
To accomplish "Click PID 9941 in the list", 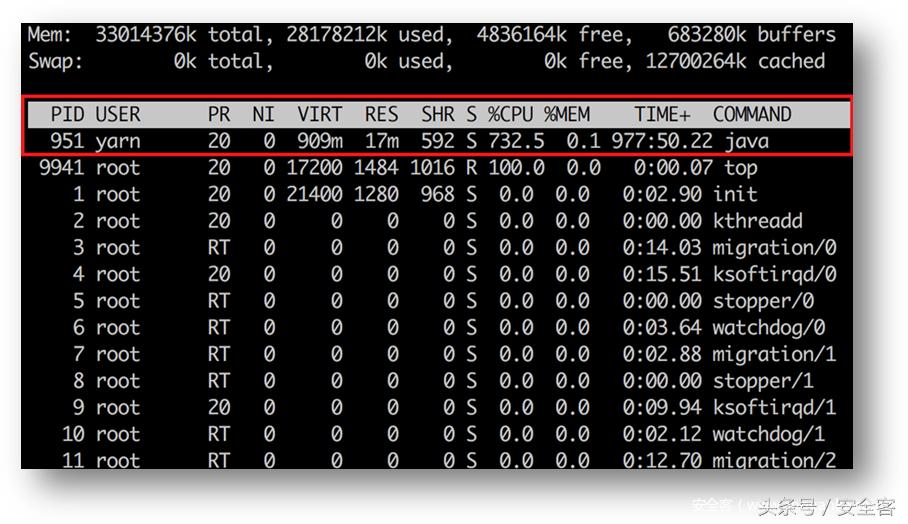I will tap(61, 167).
